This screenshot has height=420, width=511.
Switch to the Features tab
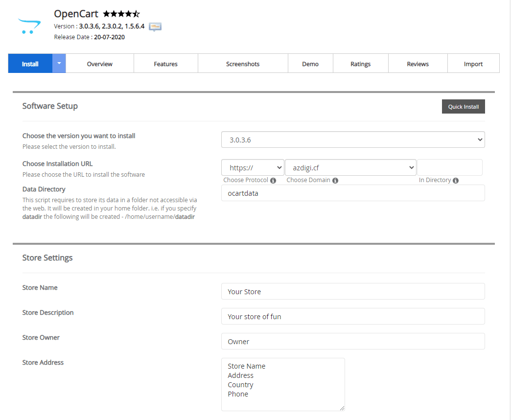(165, 64)
